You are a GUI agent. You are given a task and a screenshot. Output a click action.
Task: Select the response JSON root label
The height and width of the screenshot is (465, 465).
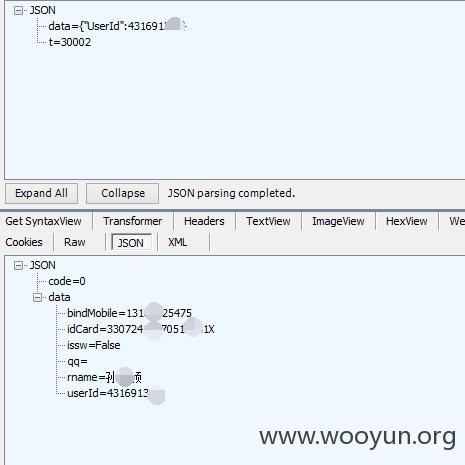[43, 265]
